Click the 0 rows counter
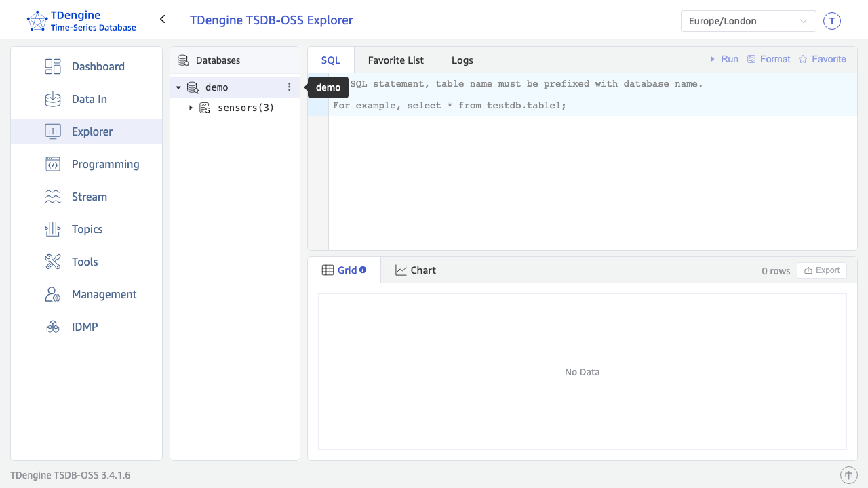The height and width of the screenshot is (488, 868). tap(776, 271)
